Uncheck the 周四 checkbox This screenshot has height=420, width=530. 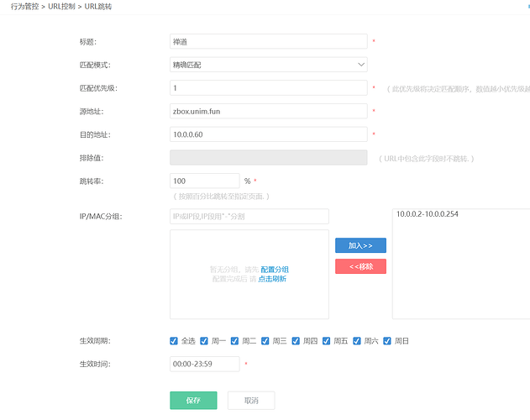[x=296, y=341]
